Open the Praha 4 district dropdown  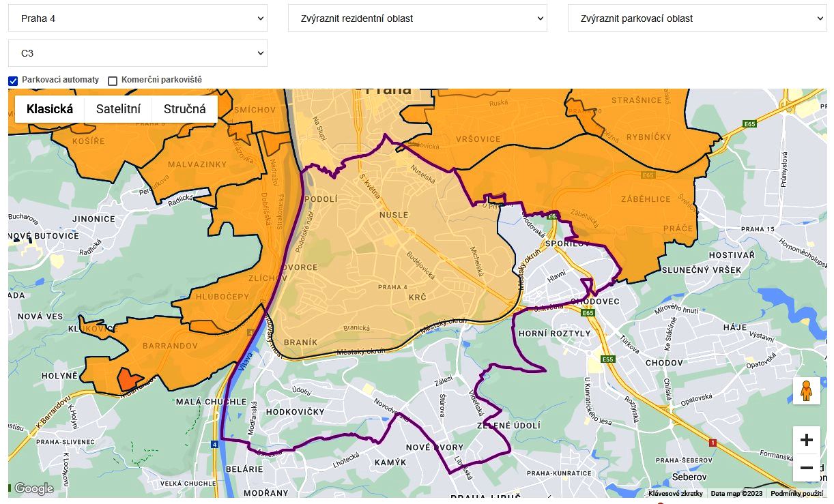pos(138,18)
